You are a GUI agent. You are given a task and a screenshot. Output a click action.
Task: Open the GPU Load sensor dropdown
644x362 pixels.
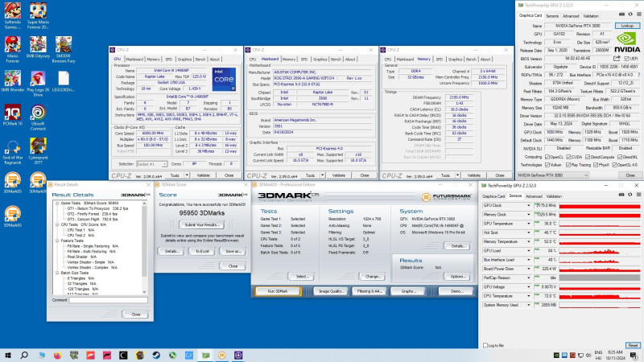(x=529, y=250)
